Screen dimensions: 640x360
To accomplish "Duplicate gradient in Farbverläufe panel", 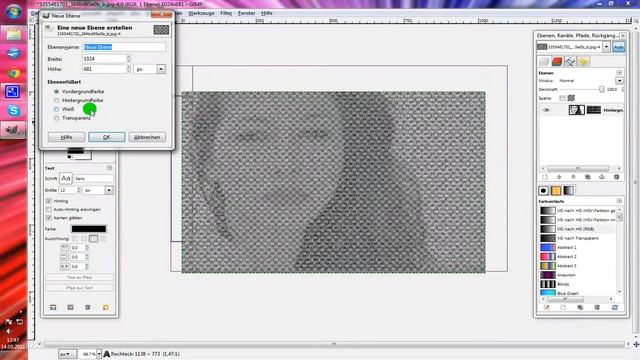I will [x=580, y=307].
